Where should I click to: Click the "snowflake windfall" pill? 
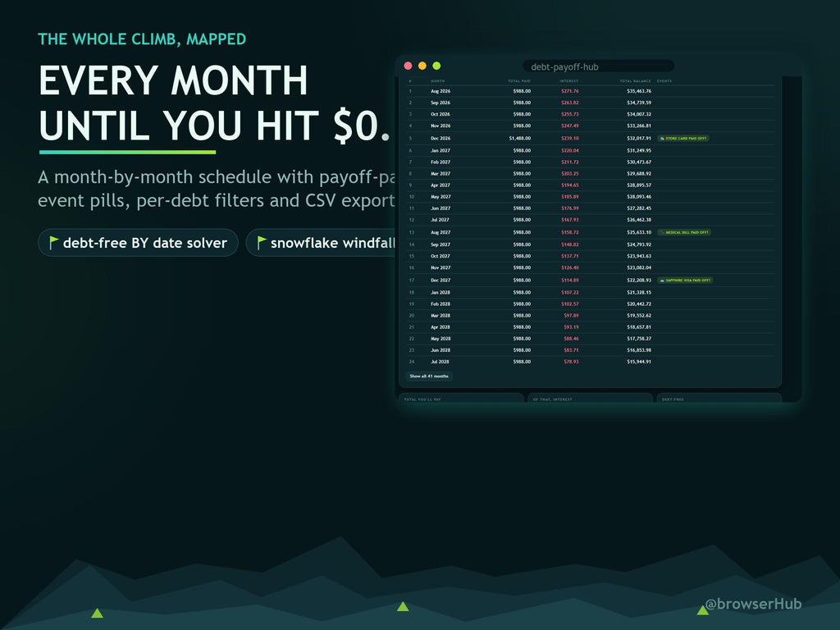pyautogui.click(x=321, y=243)
